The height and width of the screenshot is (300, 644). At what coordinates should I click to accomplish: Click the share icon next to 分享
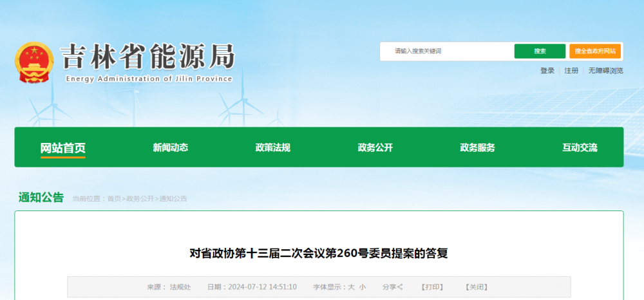(401, 287)
